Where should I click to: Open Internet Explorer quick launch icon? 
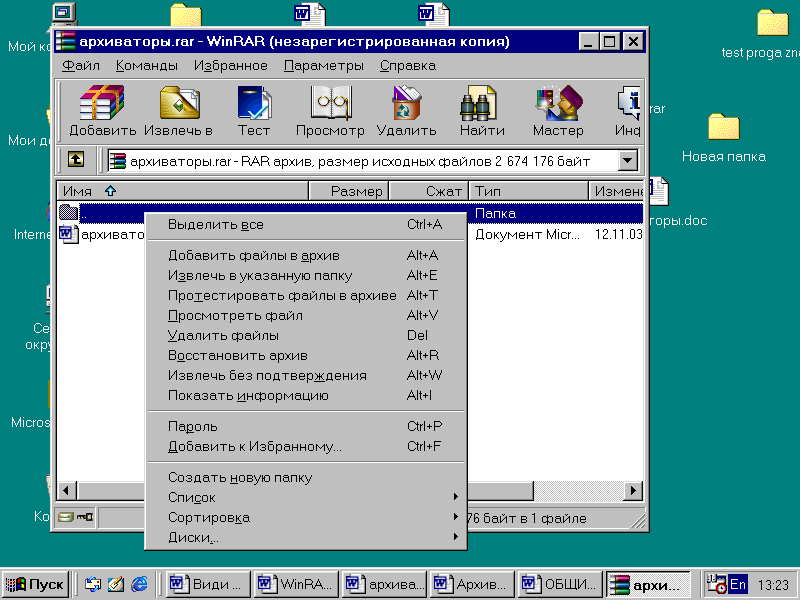139,584
